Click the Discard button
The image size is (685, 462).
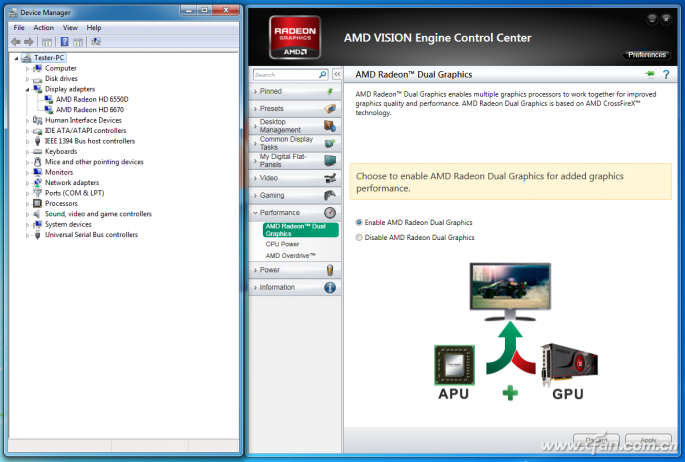[596, 440]
